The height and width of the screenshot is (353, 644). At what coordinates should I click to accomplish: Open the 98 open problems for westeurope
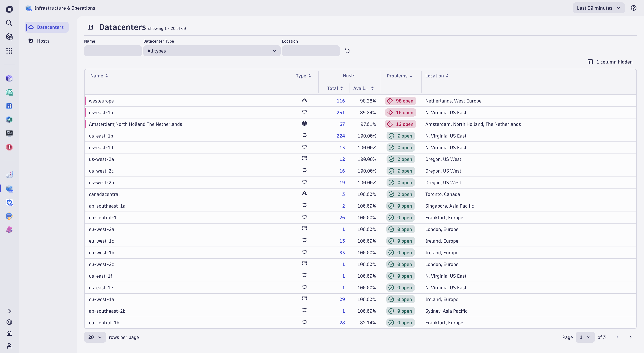tap(400, 101)
